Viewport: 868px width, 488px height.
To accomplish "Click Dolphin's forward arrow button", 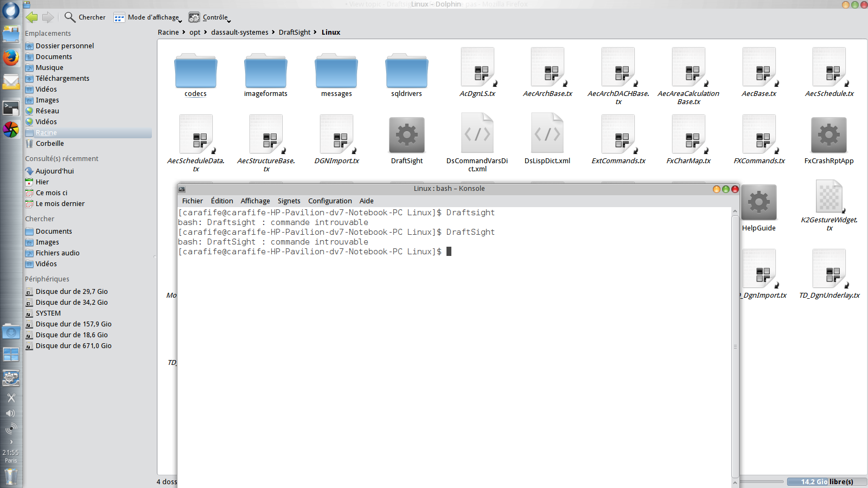I will (48, 17).
